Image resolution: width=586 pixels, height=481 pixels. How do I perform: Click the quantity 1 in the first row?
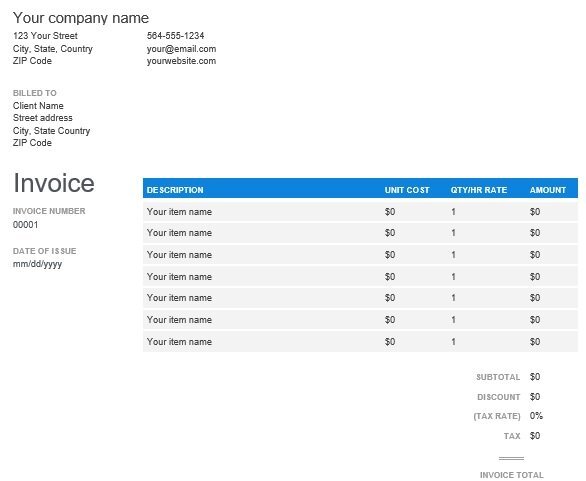(453, 212)
